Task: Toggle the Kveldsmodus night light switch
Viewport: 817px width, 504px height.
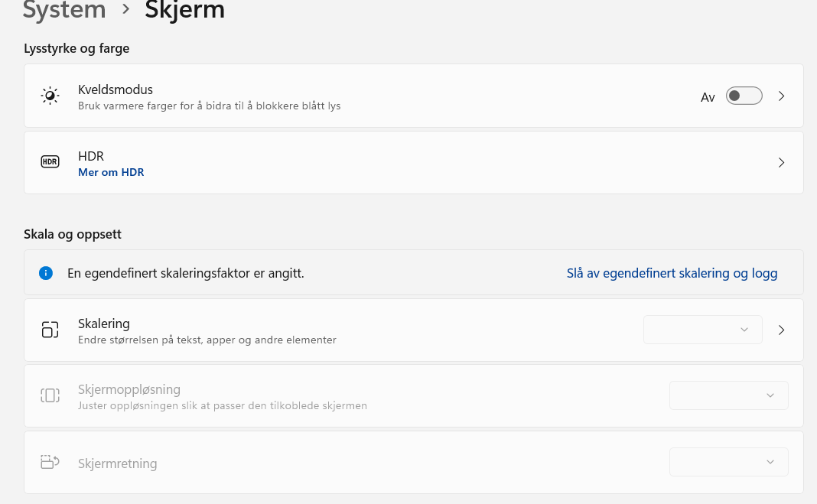Action: pos(744,96)
